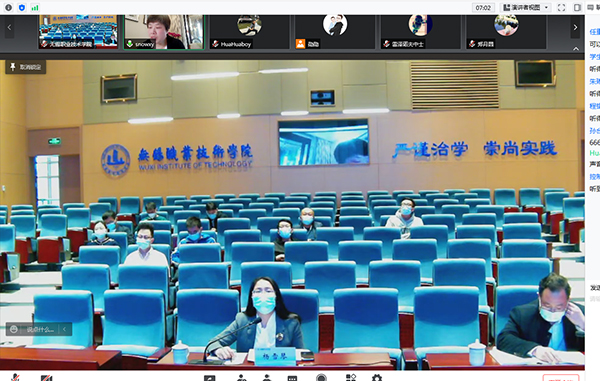Collapse the quick chat input arrow

(65, 329)
